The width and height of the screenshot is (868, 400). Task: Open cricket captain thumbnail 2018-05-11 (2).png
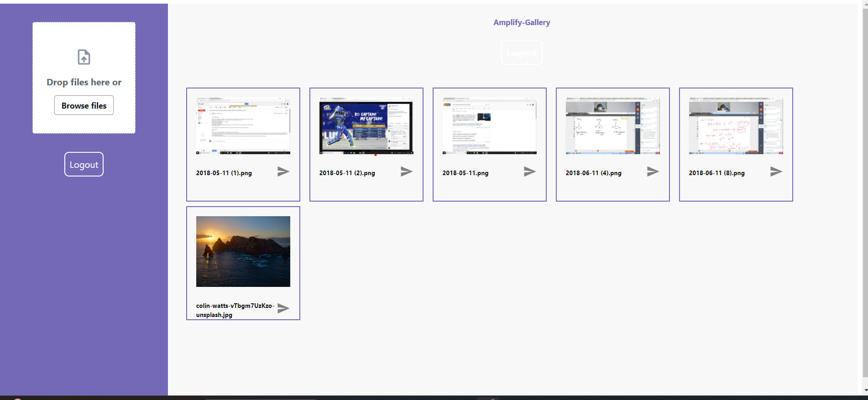tap(366, 126)
